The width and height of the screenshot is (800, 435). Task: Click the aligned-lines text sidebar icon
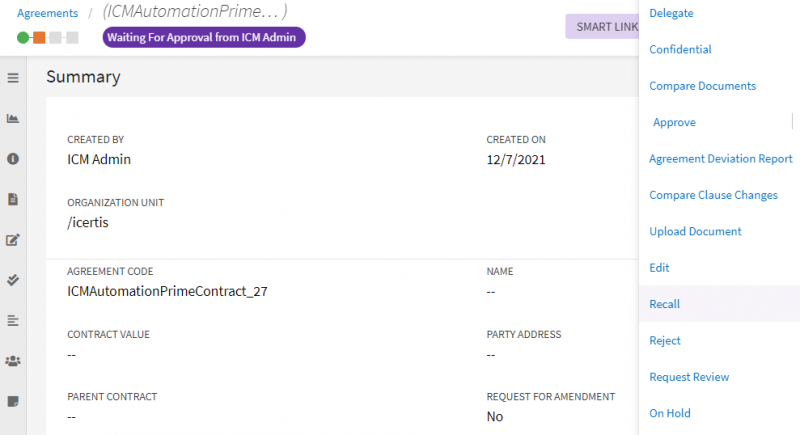tap(13, 320)
